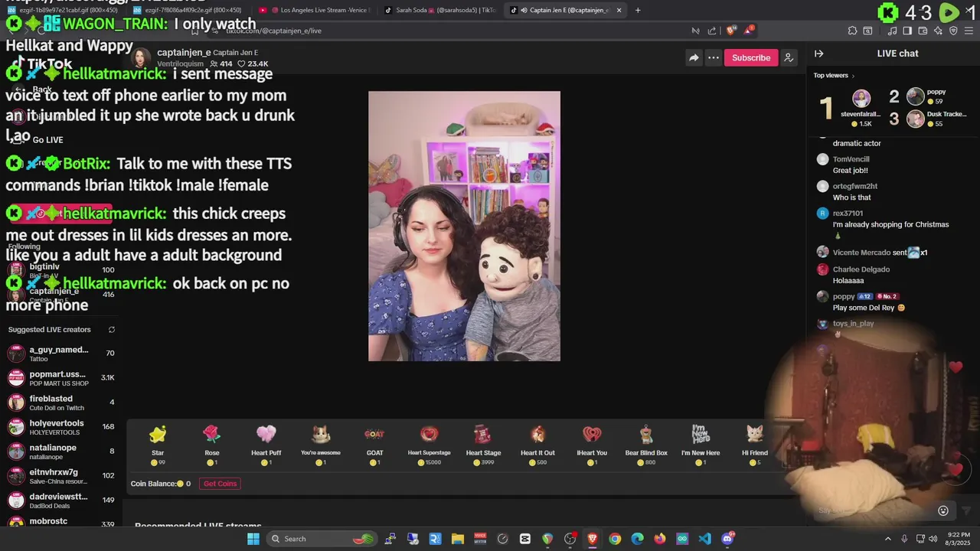Viewport: 980px width, 551px height.
Task: Expand the Top viewers chevron
Action: [x=853, y=76]
